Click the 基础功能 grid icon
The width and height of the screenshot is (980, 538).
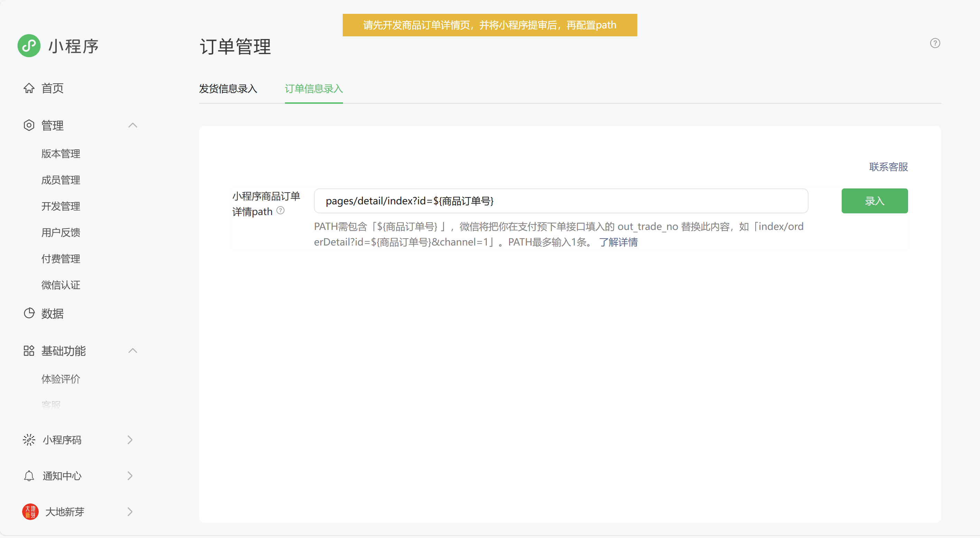29,350
